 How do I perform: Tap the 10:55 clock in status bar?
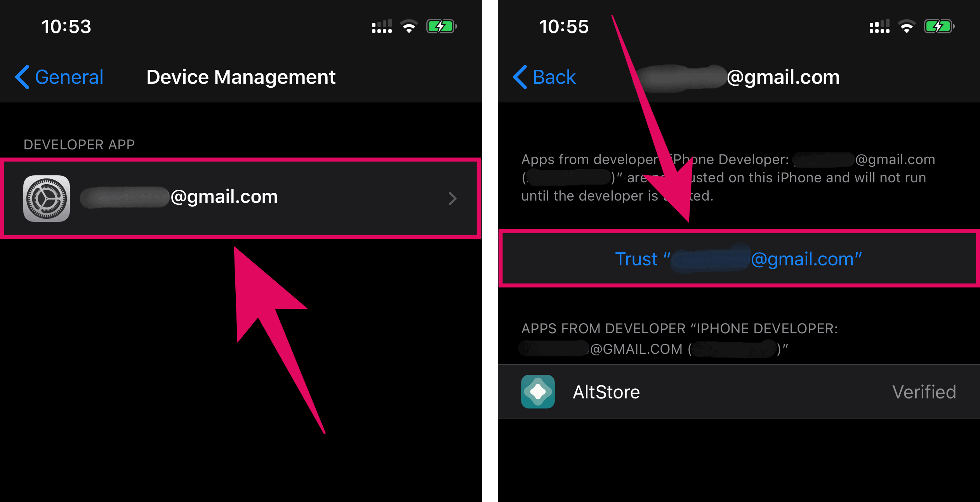pos(564,26)
